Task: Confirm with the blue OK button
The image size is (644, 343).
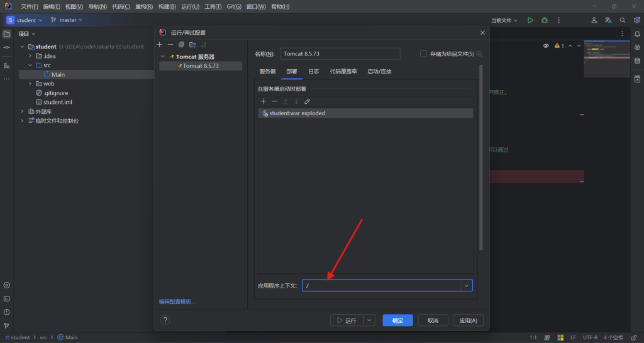Action: click(x=397, y=320)
